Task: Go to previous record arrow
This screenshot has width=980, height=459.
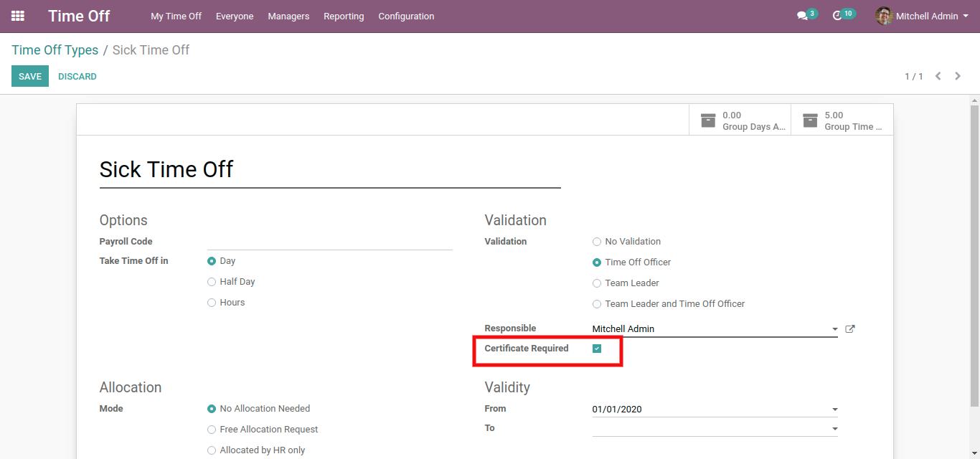Action: 938,76
